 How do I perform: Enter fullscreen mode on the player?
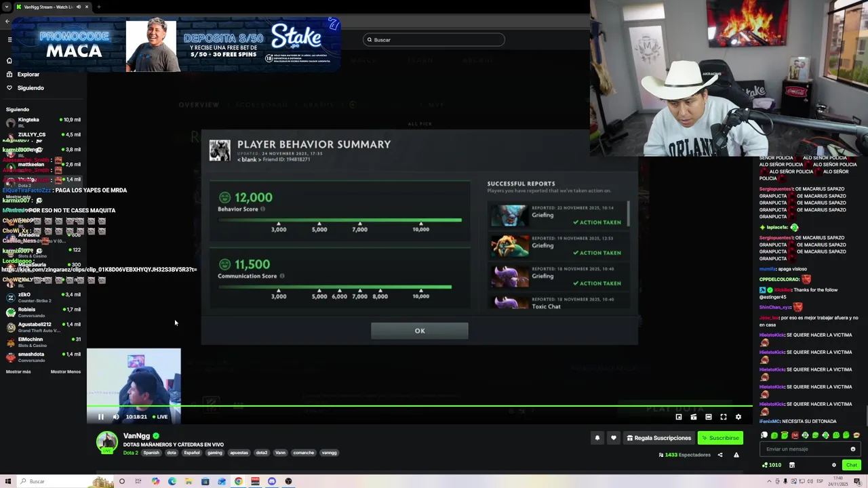tap(724, 417)
